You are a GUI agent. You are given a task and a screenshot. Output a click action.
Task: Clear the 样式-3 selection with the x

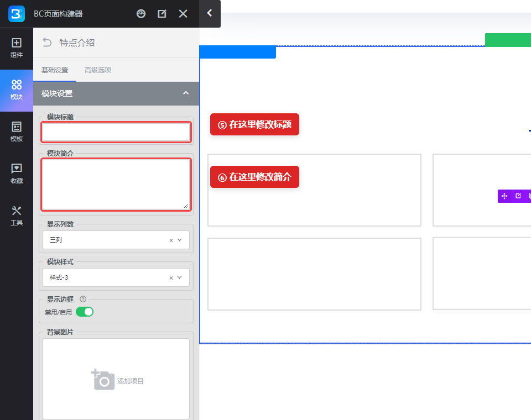pos(171,278)
